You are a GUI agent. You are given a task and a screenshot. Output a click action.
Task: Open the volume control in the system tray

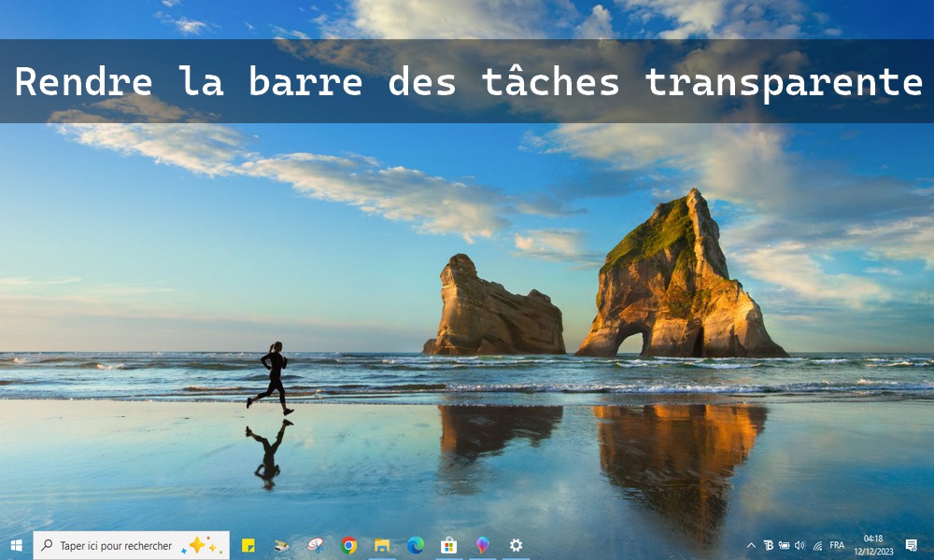pos(800,545)
